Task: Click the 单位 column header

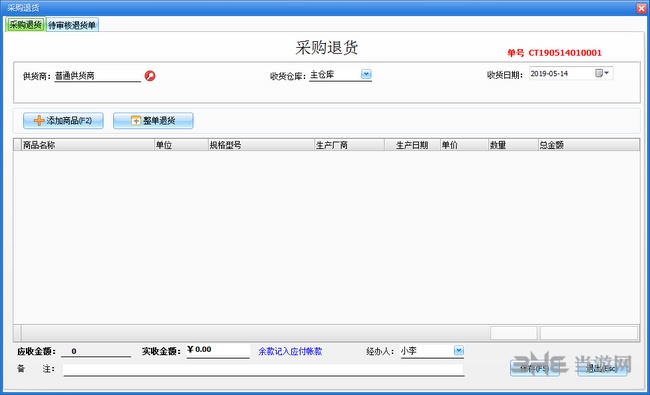Action: (181, 145)
